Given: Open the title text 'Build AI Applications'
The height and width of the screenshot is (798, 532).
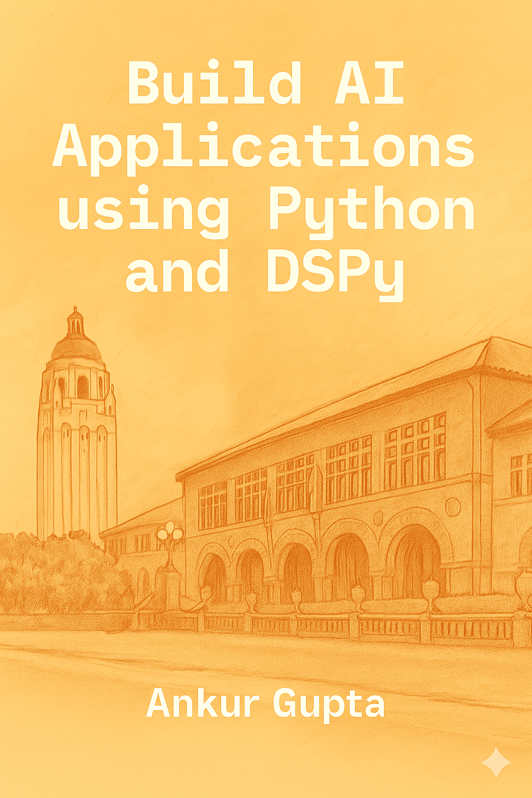Looking at the screenshot, I should [x=266, y=114].
